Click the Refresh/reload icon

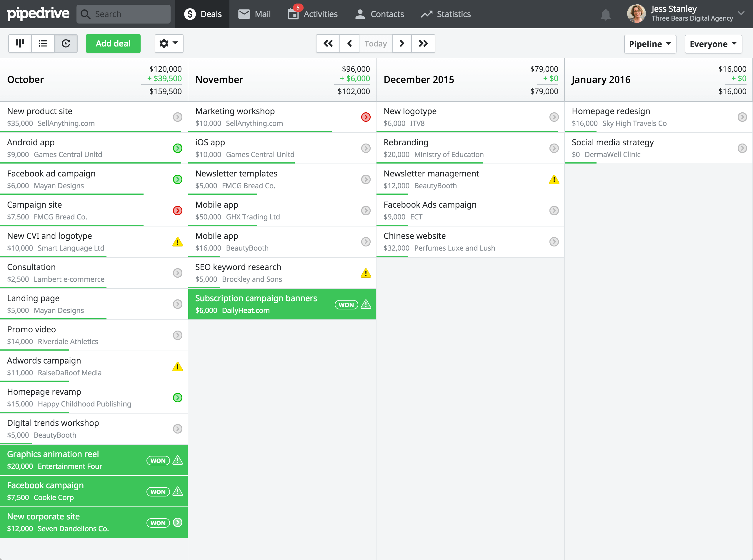pos(66,43)
